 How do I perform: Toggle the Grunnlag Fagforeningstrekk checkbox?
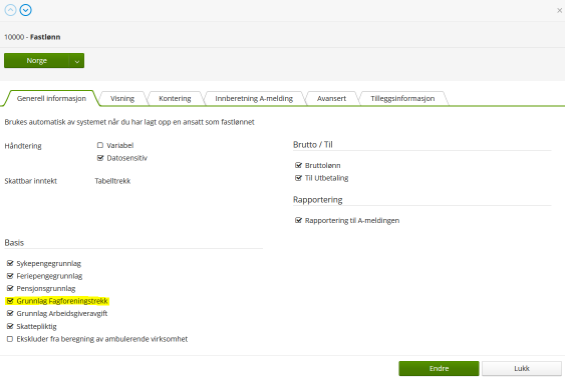(10, 301)
